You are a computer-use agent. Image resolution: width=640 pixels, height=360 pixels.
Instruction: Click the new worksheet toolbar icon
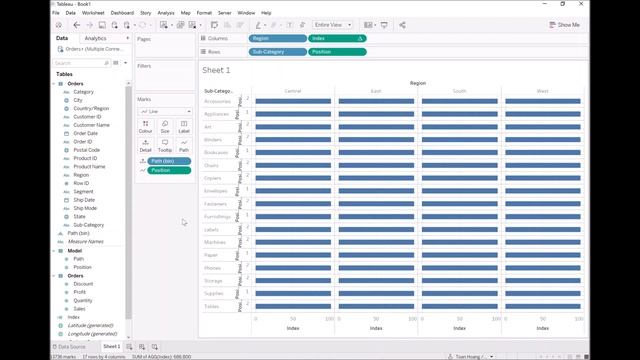pos(164,25)
